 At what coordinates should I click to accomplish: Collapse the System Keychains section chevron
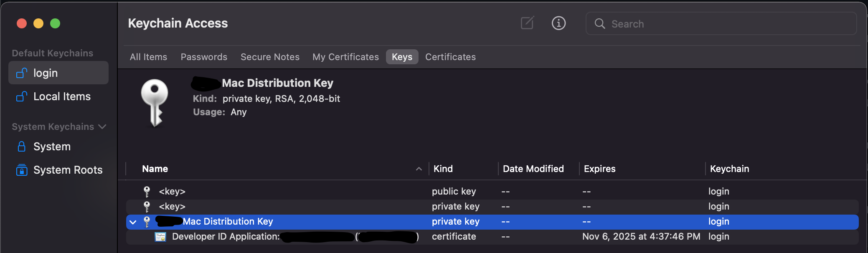[103, 126]
